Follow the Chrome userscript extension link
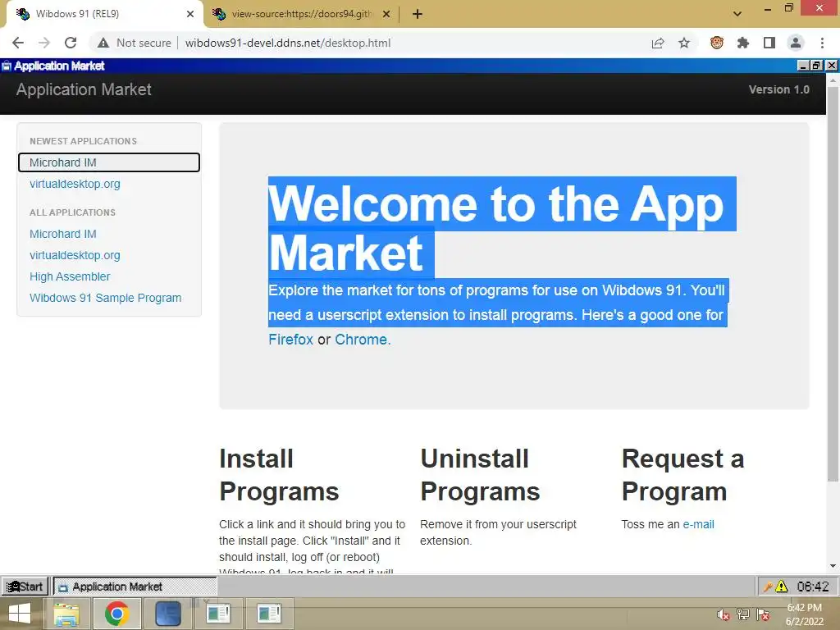The height and width of the screenshot is (630, 840). [361, 340]
